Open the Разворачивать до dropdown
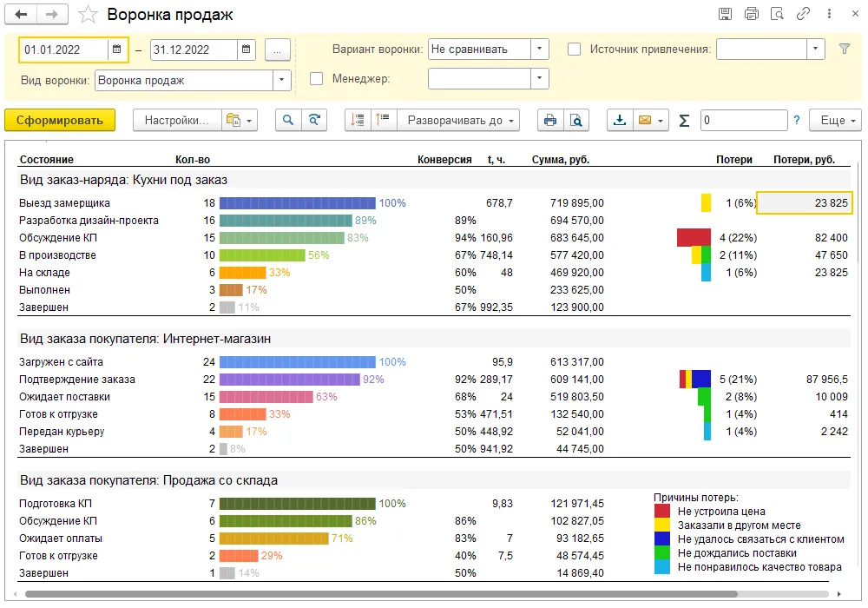The height and width of the screenshot is (608, 868). 458,121
